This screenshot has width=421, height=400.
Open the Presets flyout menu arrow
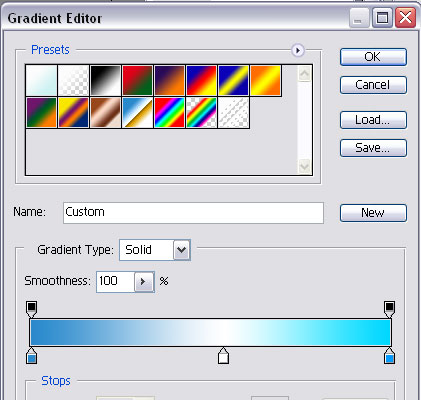click(x=298, y=51)
